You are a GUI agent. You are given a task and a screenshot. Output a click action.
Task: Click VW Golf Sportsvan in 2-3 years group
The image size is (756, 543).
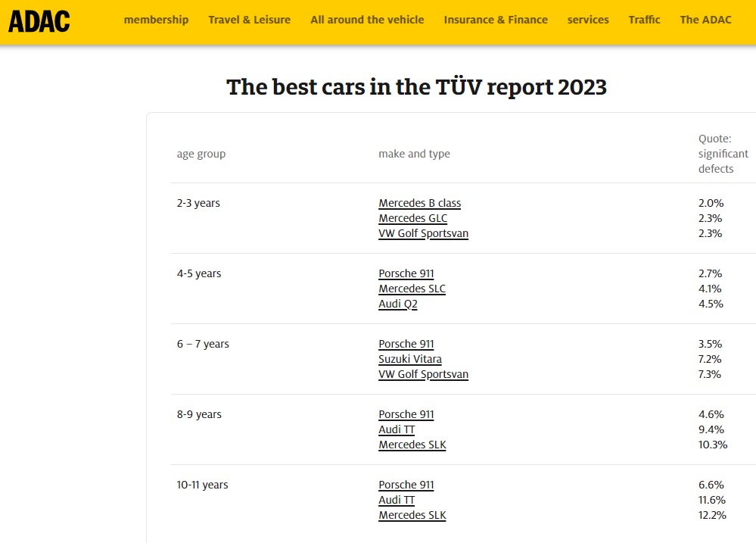(423, 233)
